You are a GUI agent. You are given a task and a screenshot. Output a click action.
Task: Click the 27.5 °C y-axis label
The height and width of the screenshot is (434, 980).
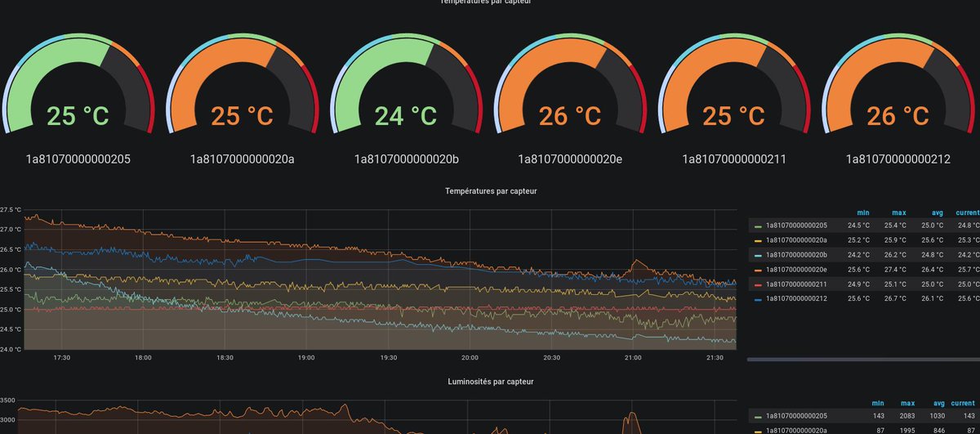[x=11, y=209]
